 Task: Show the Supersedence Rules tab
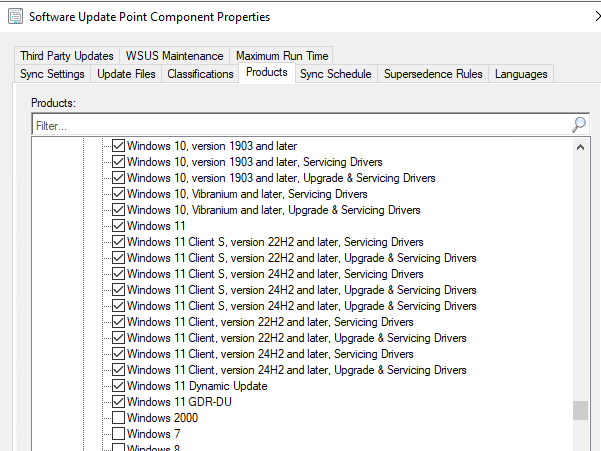433,74
